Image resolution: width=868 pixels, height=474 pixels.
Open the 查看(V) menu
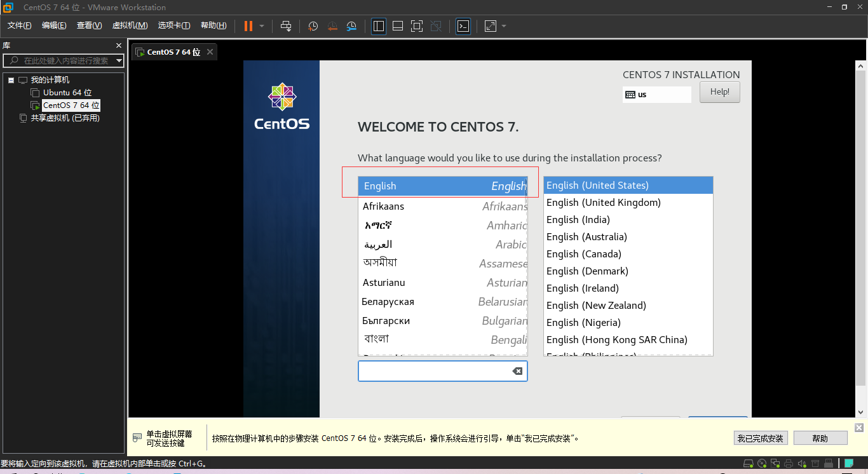(x=89, y=25)
